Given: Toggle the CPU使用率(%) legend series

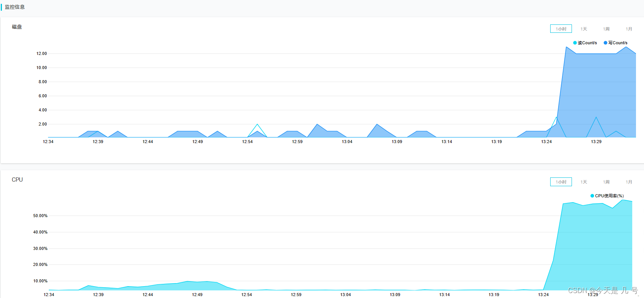Looking at the screenshot, I should click(x=607, y=196).
